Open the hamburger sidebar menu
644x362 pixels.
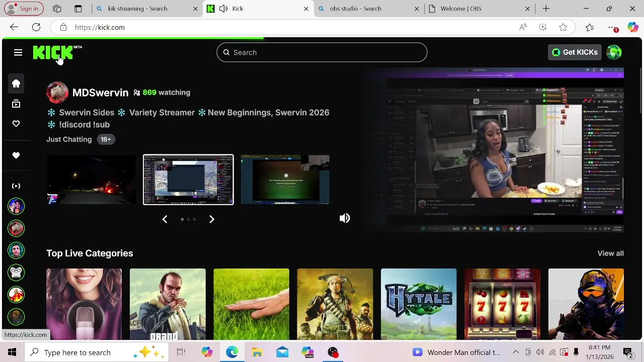coord(18,52)
